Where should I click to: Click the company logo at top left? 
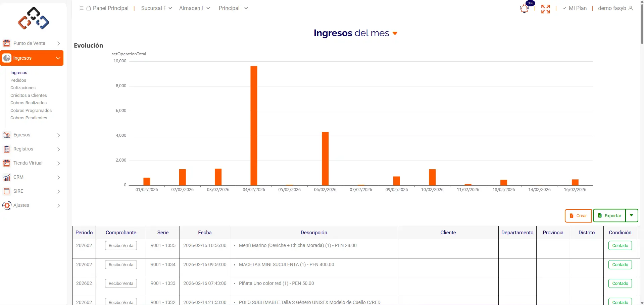click(x=33, y=19)
